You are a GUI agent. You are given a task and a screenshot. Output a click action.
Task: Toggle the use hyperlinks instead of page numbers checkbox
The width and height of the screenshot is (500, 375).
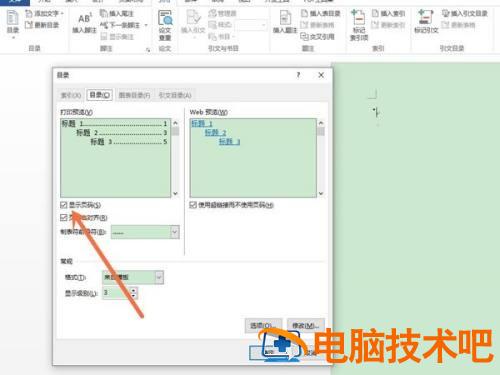[193, 205]
